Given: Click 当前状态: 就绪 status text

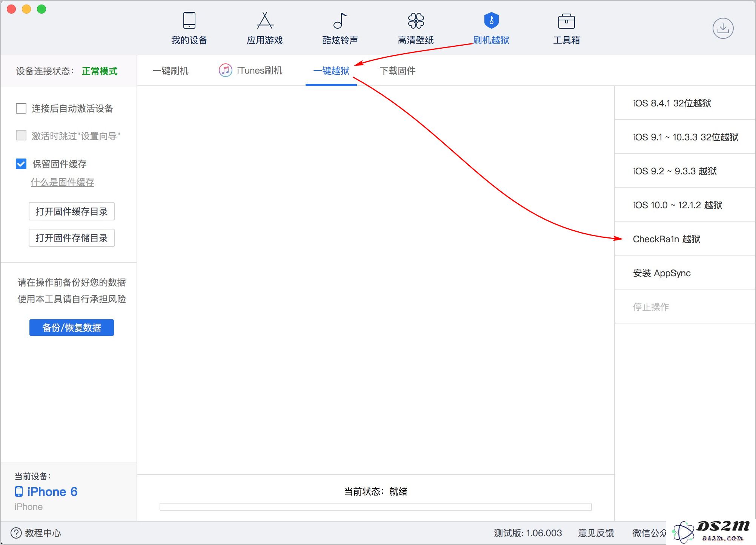Looking at the screenshot, I should coord(376,491).
